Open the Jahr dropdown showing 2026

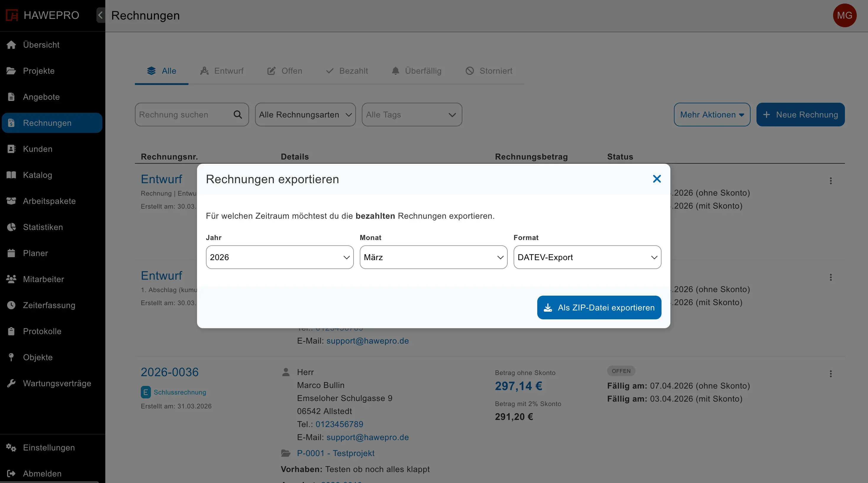click(279, 257)
